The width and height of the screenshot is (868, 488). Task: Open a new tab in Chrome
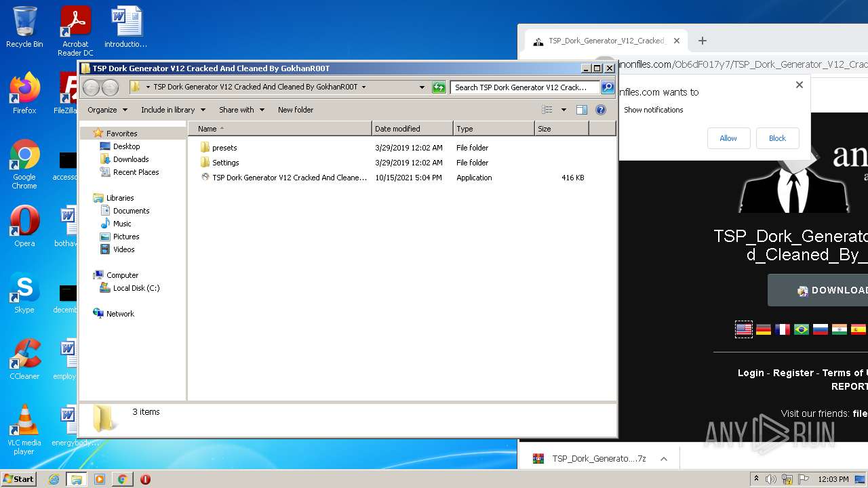[x=703, y=41]
